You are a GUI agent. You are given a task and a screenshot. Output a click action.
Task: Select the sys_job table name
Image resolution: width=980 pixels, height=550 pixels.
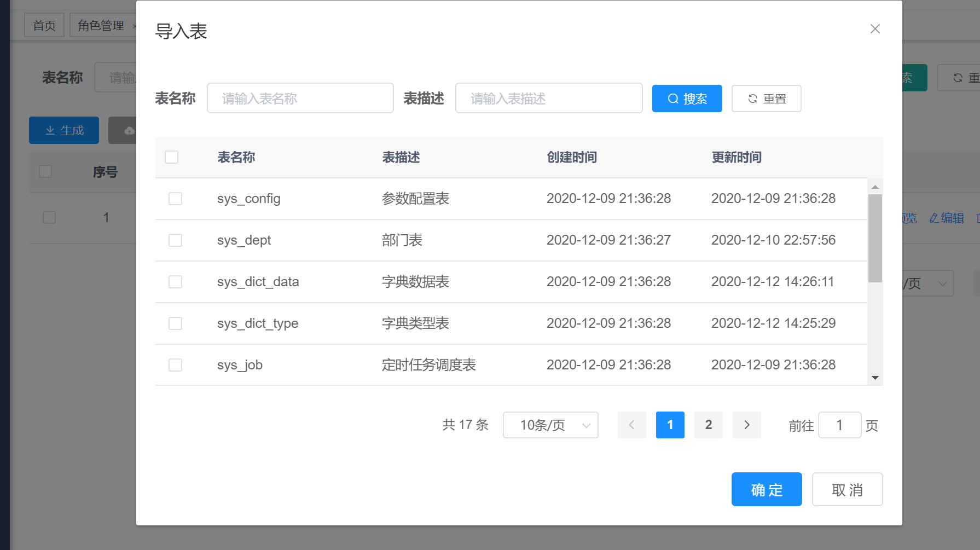coord(240,365)
